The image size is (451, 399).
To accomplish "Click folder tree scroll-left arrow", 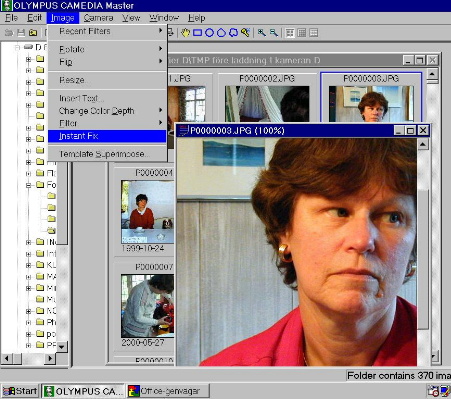I will 7,358.
